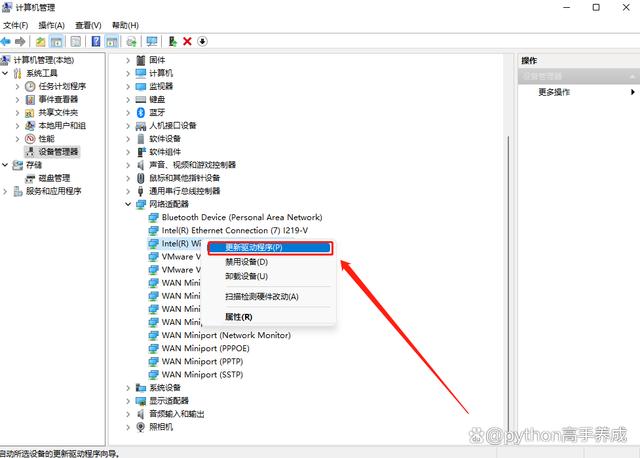The height and width of the screenshot is (458, 640).
Task: Click the red X uninstall device icon
Action: coord(187,41)
